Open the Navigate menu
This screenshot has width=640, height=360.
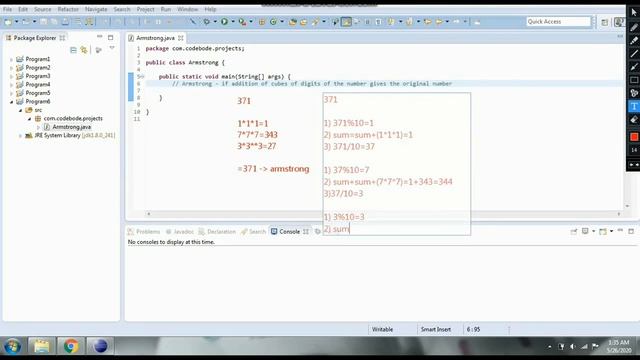(96, 9)
